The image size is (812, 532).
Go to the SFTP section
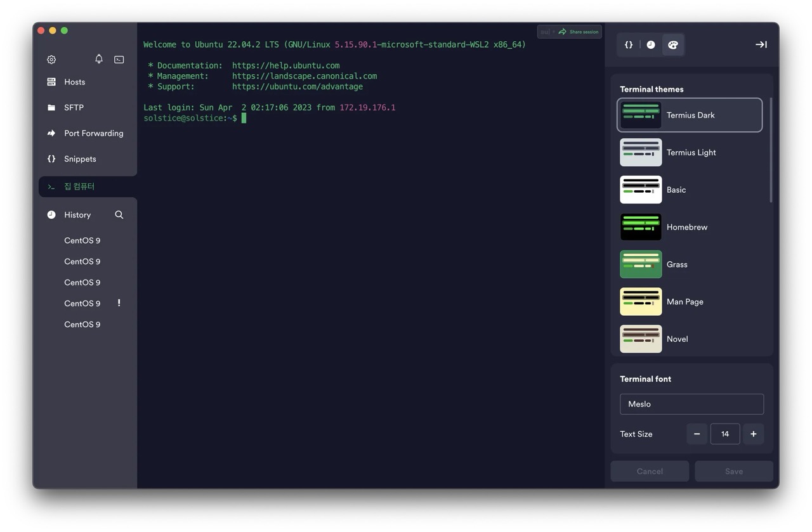(x=74, y=108)
